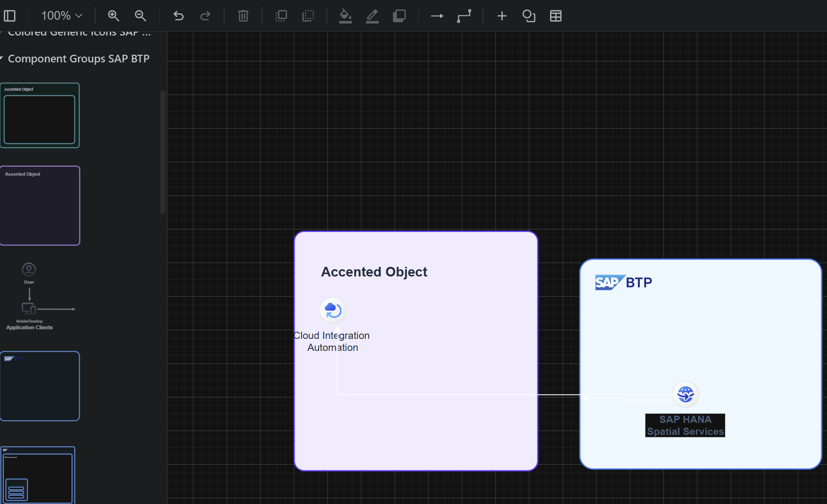Click the Zoom In magnifier icon
The width and height of the screenshot is (827, 504).
pos(113,16)
